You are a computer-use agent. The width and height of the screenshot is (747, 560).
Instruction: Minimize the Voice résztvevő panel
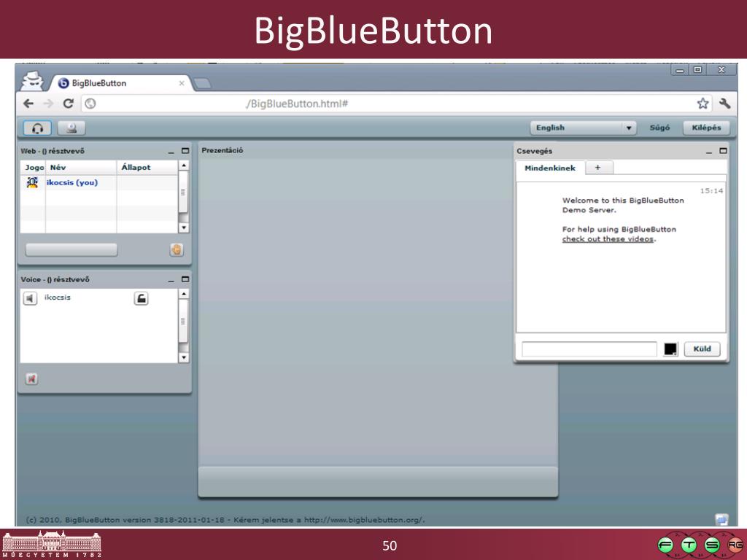[171, 281]
